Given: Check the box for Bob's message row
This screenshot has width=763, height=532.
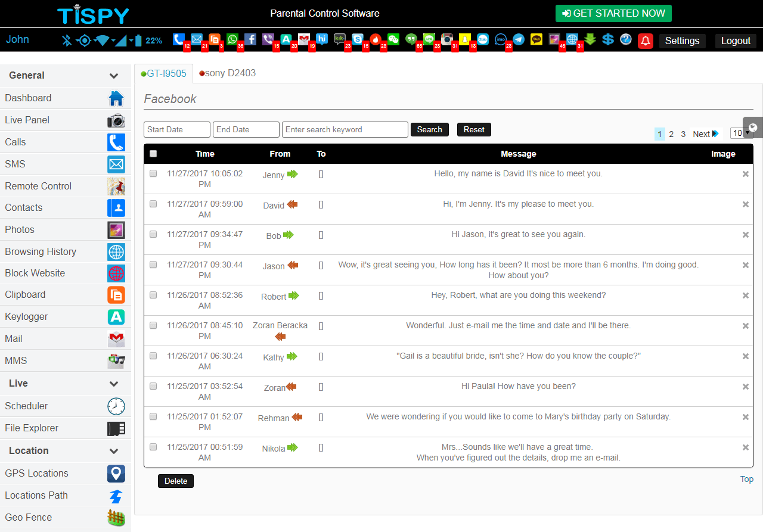Looking at the screenshot, I should [153, 234].
